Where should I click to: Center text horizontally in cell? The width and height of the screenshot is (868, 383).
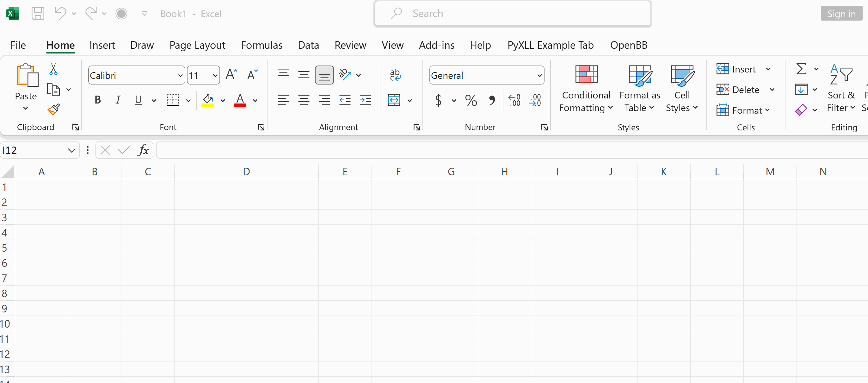304,100
